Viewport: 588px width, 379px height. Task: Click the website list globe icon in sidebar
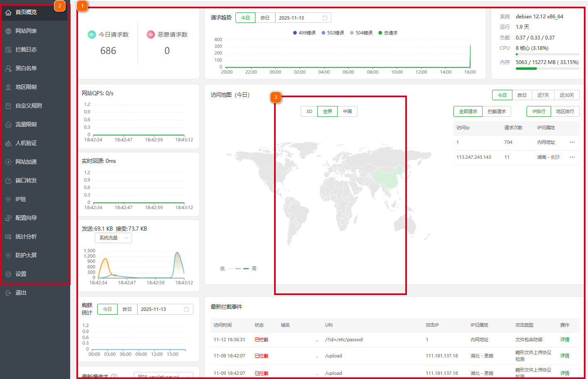pos(8,31)
